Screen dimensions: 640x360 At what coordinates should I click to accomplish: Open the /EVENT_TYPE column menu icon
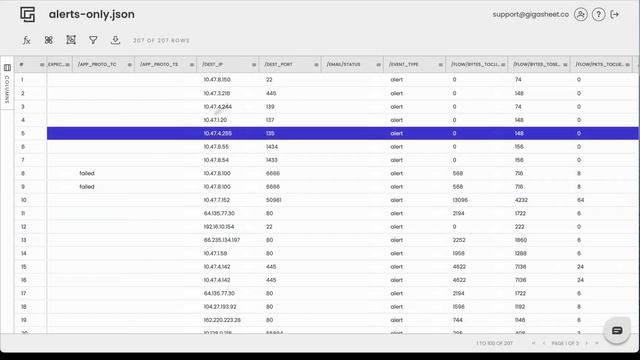(440, 64)
